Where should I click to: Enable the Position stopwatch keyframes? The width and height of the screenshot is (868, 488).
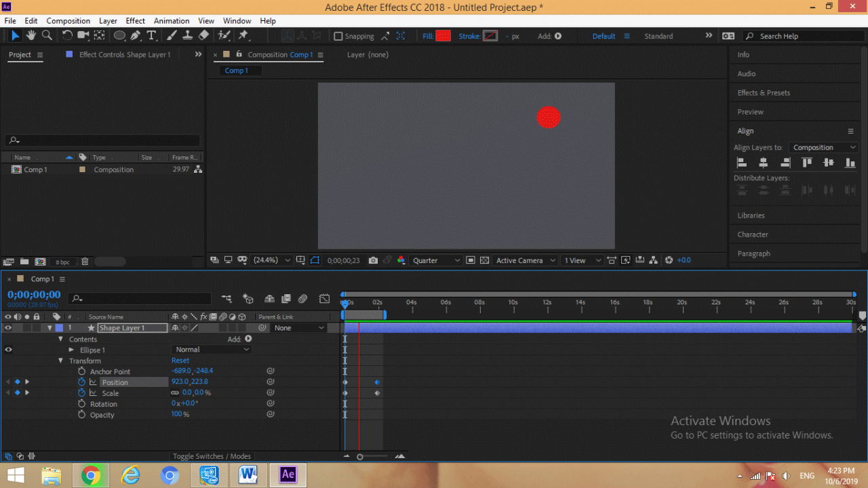pyautogui.click(x=81, y=382)
